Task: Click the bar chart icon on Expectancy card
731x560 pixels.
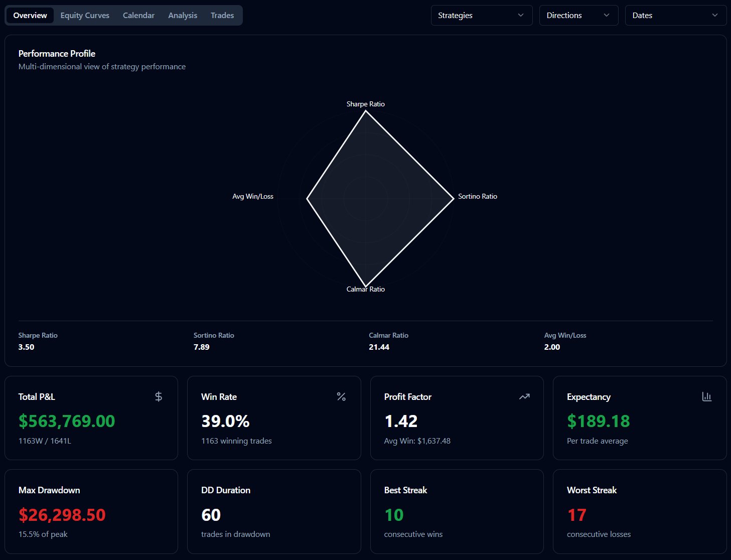Action: (x=707, y=396)
